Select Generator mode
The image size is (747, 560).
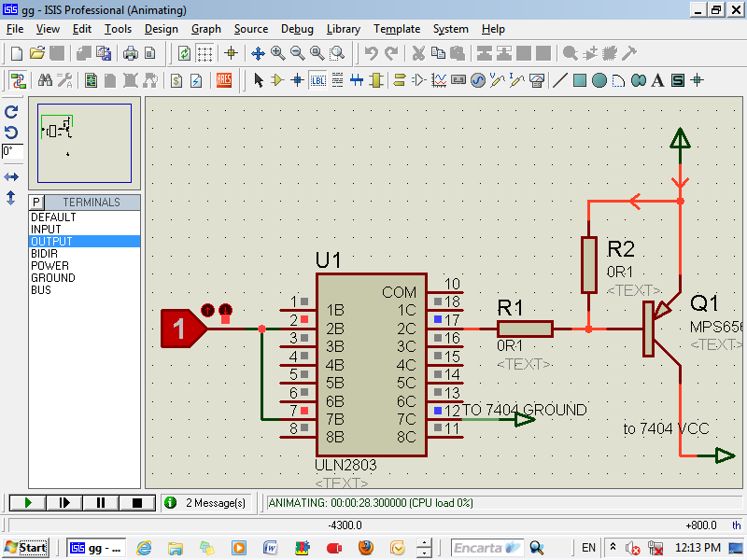pos(478,80)
